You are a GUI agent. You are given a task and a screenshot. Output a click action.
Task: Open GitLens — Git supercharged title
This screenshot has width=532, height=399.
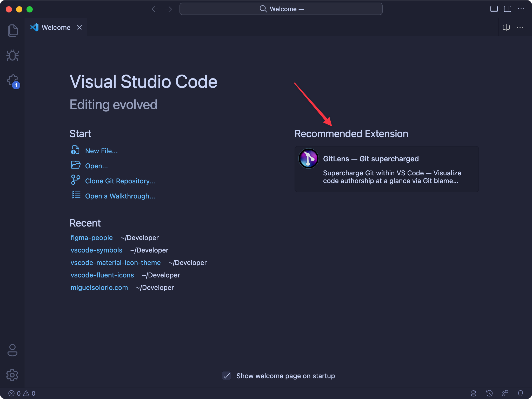371,159
